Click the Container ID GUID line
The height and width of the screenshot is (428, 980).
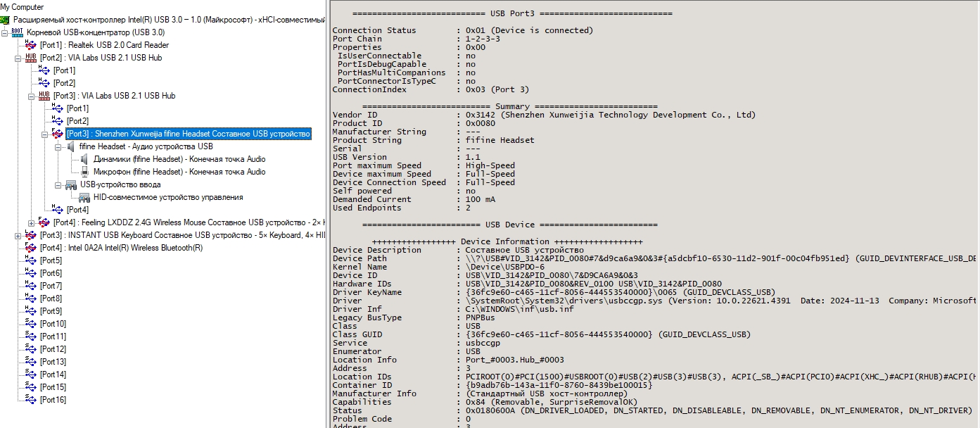(x=492, y=385)
